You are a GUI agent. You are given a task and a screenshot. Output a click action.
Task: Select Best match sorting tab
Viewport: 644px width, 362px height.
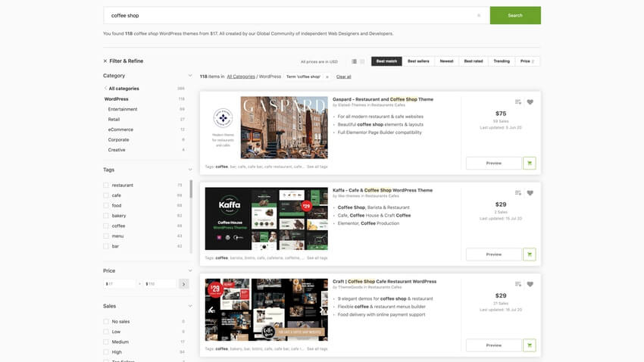pos(386,61)
